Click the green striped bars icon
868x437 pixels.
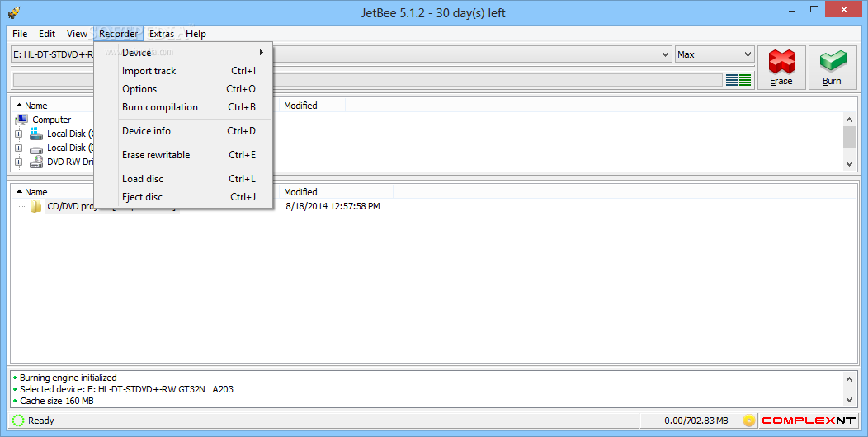point(745,80)
